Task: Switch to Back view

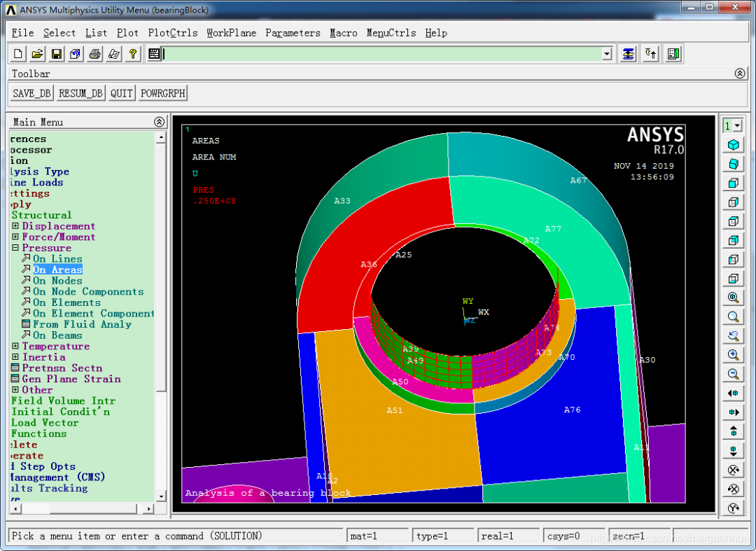Action: click(x=734, y=240)
